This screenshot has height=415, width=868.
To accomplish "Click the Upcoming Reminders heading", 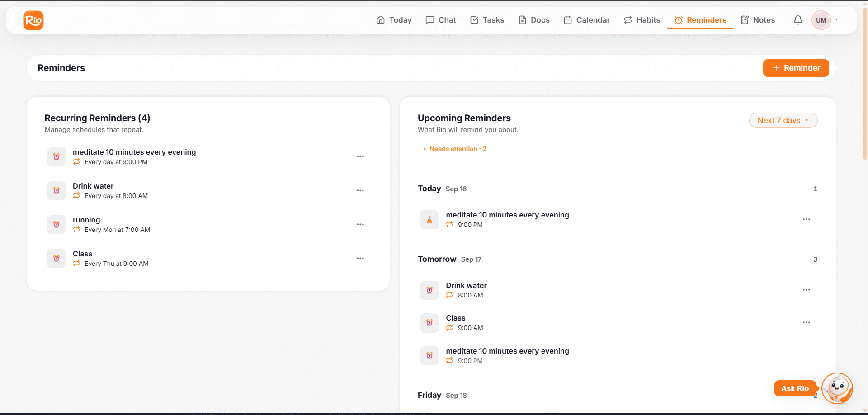I will click(464, 118).
